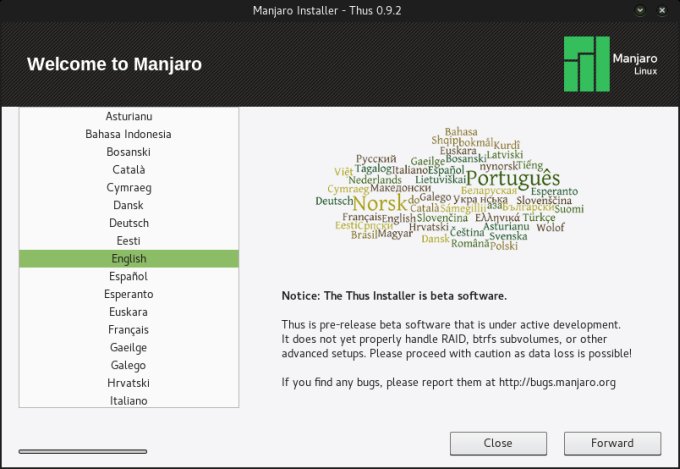Pick Eesti from the list
Screen dimensions: 680x469
point(129,241)
